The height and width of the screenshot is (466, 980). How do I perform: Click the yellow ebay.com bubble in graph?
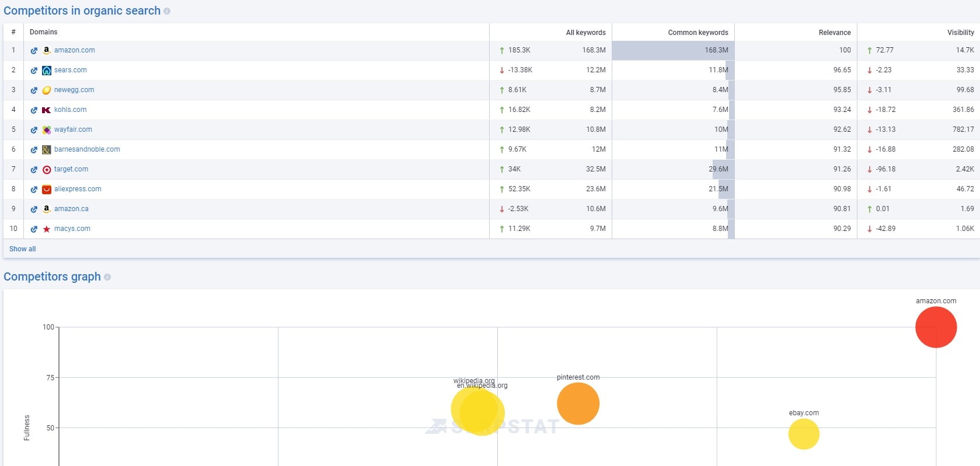click(804, 435)
